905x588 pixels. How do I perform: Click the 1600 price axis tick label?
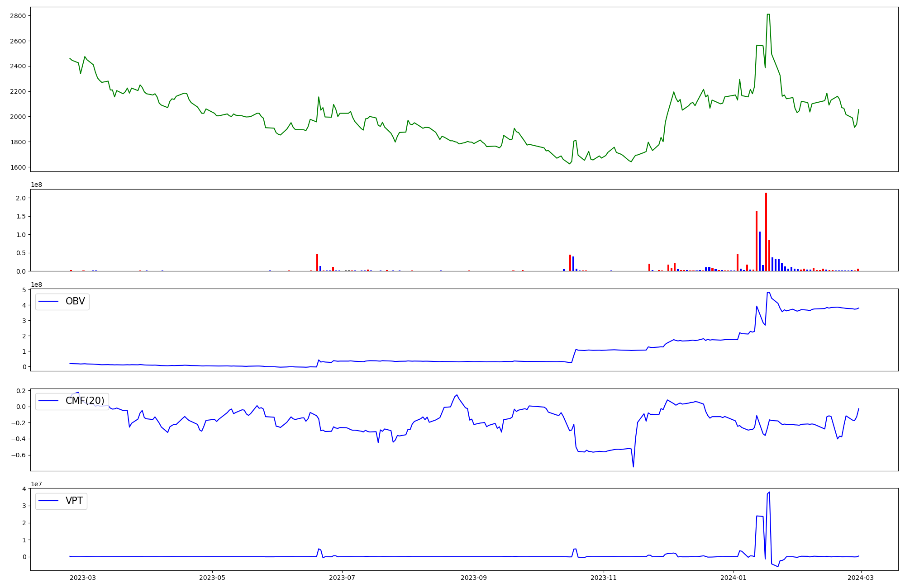pos(17,167)
